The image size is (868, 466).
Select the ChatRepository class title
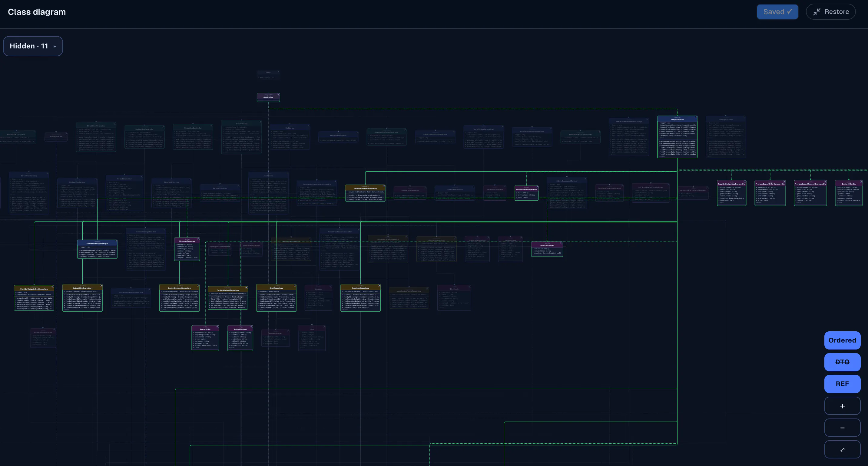point(276,288)
